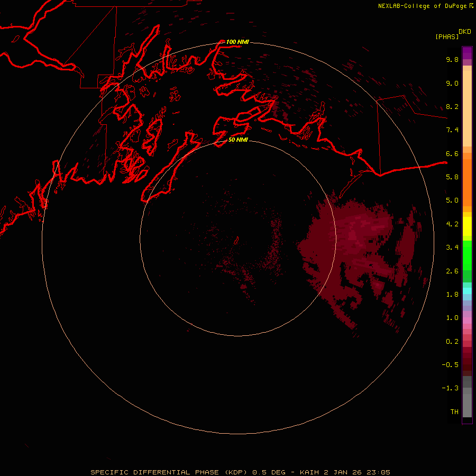This screenshot has height=476, width=476.
Task: Click the 9.8 value on the color scale
Action: click(x=452, y=59)
